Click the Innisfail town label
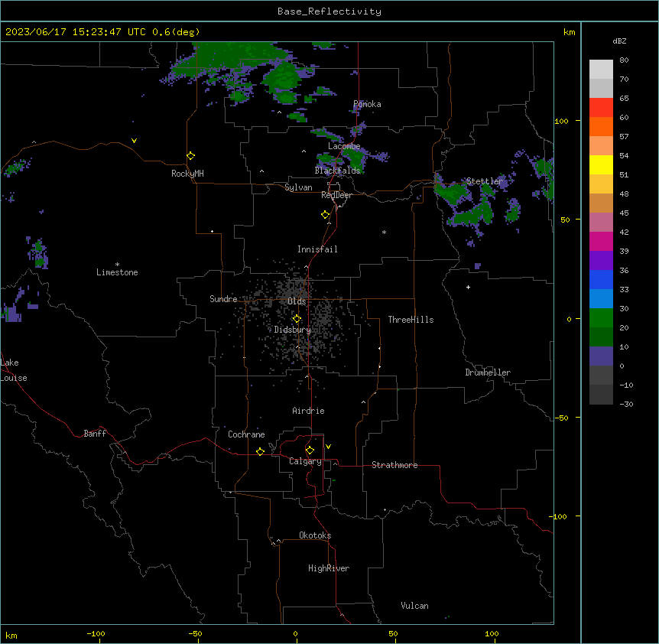This screenshot has width=659, height=644. point(317,249)
